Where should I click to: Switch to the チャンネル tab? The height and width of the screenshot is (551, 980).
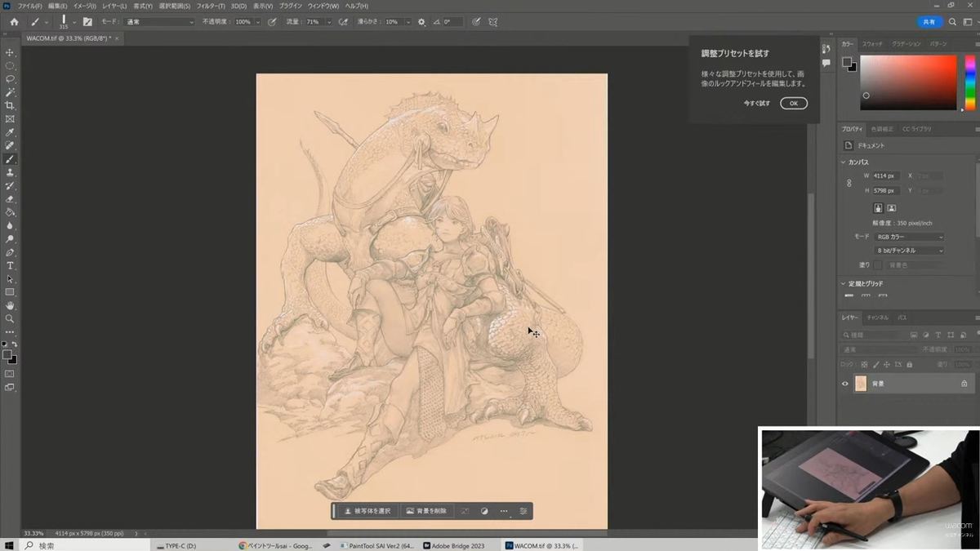[x=878, y=318]
